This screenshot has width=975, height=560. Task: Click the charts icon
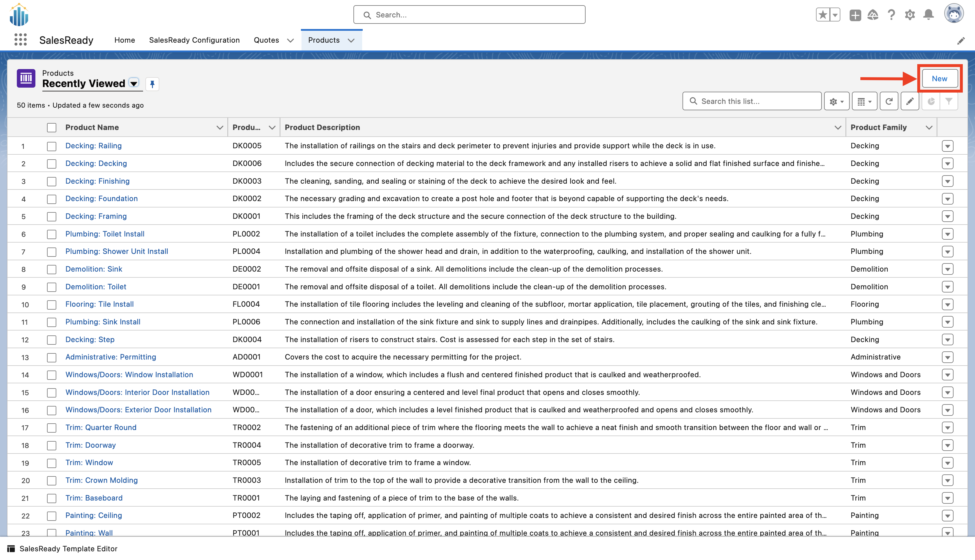(931, 101)
